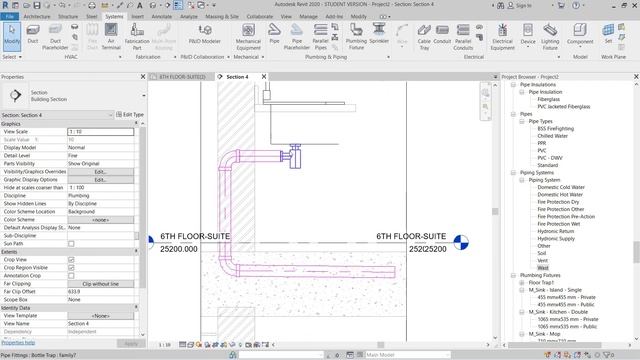Pick the Cable Tray tool
The image size is (640, 360).
[424, 37]
